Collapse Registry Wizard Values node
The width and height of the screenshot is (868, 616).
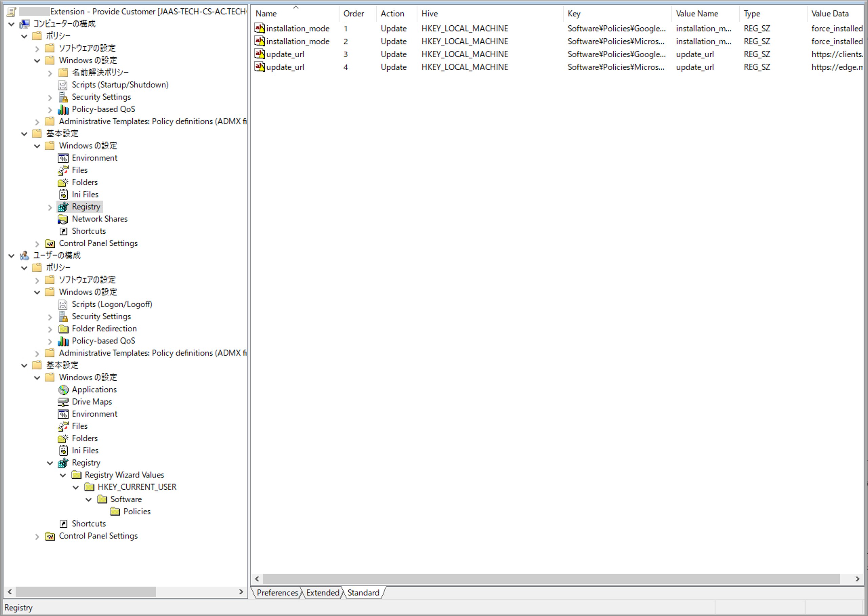[x=63, y=476]
